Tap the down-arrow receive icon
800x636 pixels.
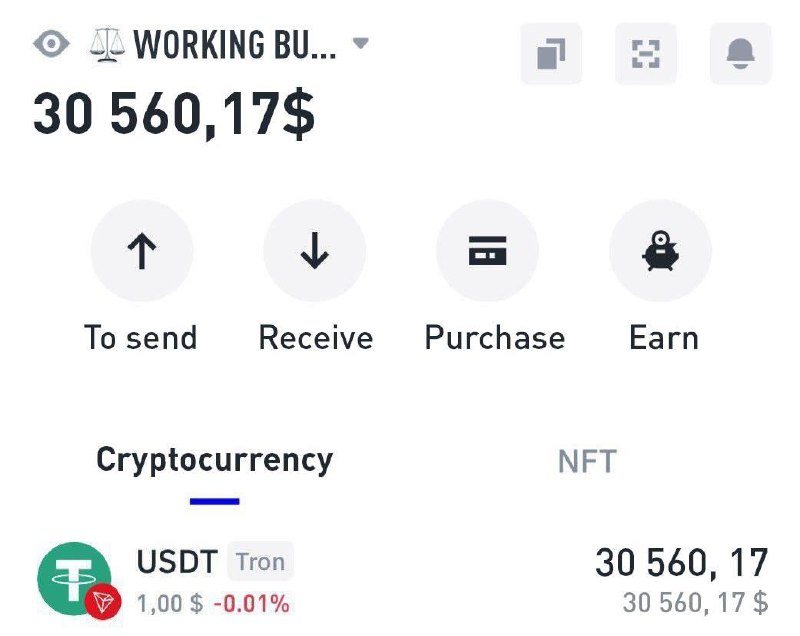pyautogui.click(x=315, y=252)
